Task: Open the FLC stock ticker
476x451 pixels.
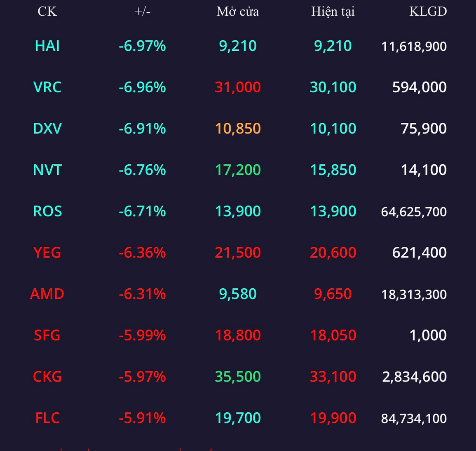Action: coord(47,418)
